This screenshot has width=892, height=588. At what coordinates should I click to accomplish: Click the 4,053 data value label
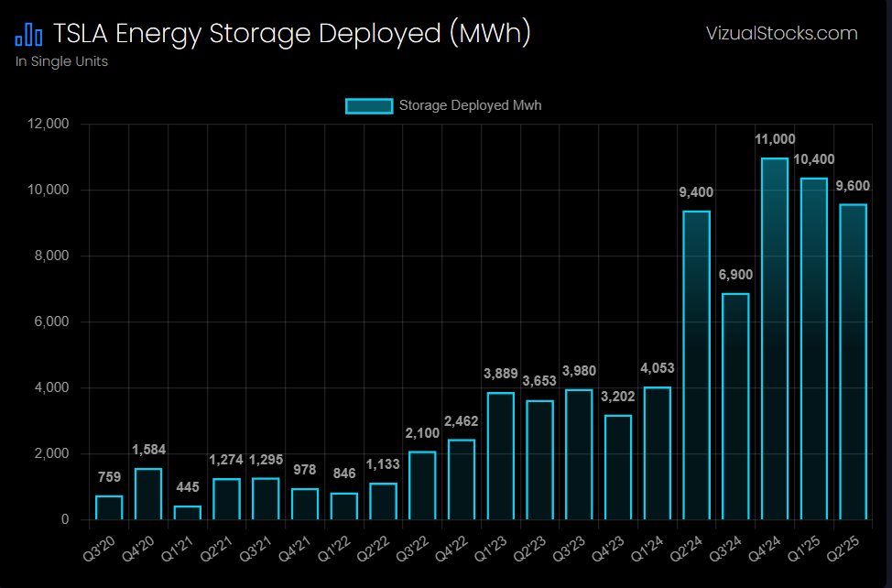[x=658, y=368]
